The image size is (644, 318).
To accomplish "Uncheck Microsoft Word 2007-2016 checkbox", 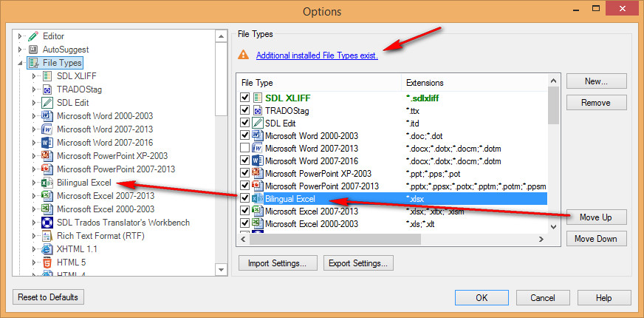I will pos(244,161).
